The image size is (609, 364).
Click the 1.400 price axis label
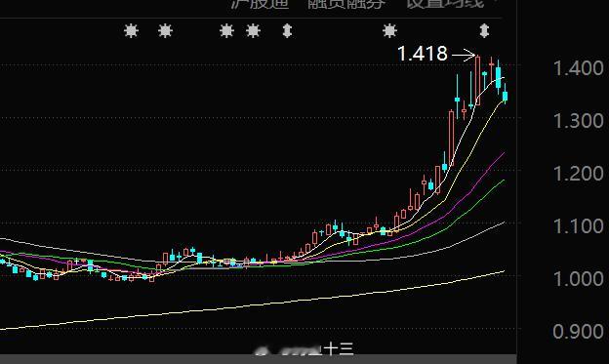[x=578, y=68]
